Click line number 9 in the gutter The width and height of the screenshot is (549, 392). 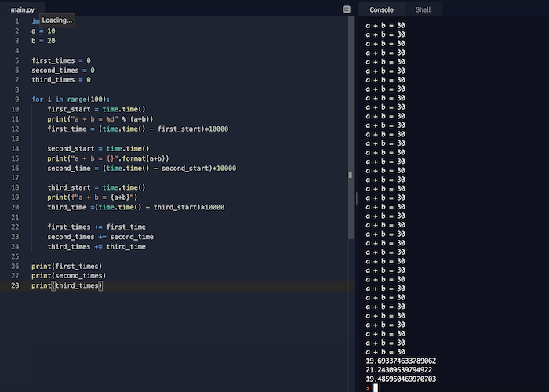pos(16,100)
